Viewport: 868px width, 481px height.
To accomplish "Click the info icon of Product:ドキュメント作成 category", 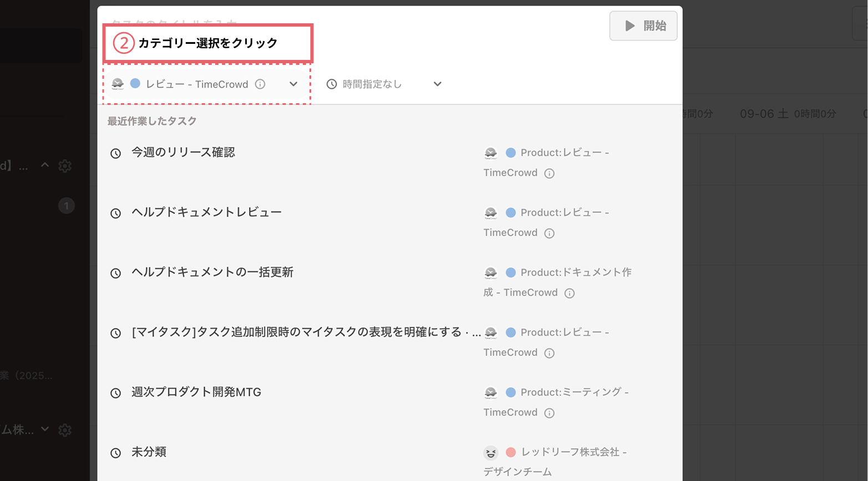I will point(569,292).
